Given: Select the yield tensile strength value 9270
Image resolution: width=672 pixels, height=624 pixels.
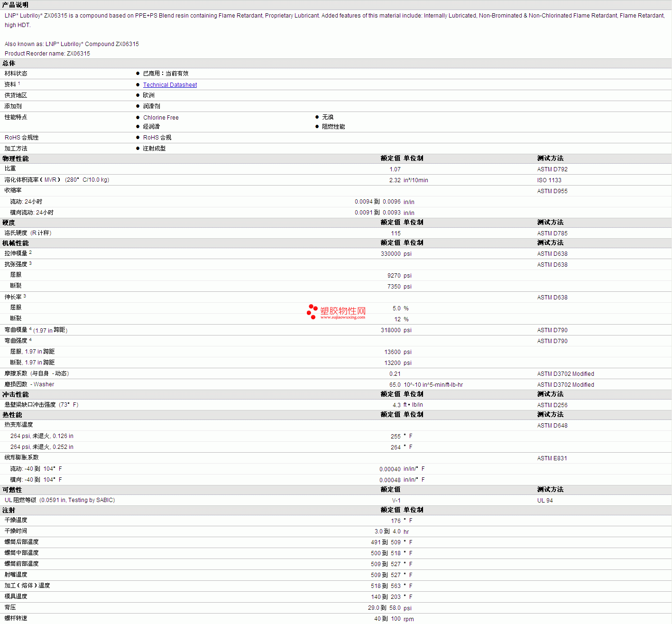Looking at the screenshot, I should pyautogui.click(x=394, y=276).
